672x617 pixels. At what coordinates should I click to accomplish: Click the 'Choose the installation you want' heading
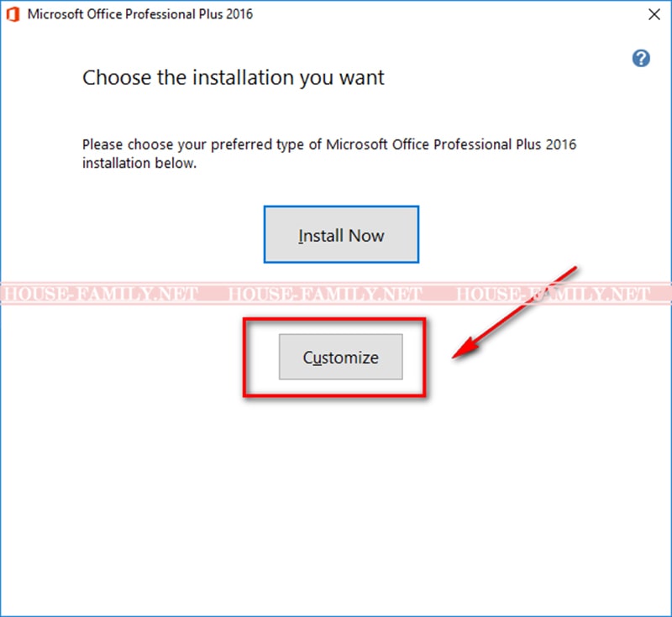(x=234, y=78)
